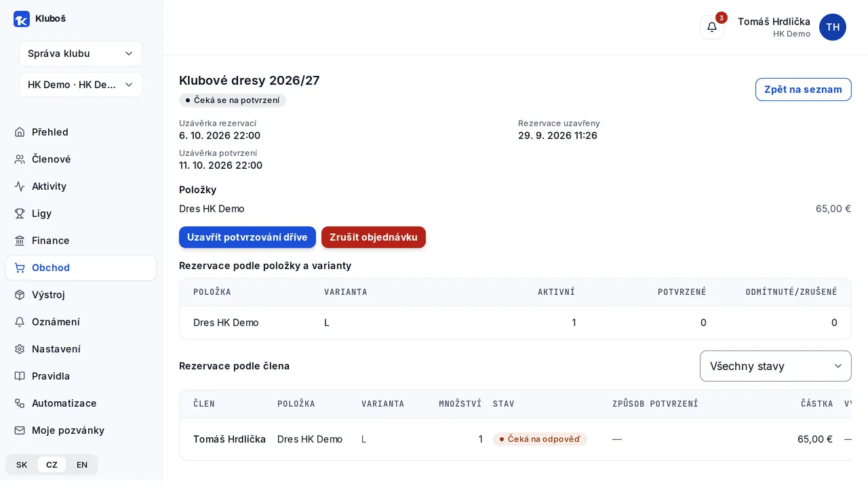868x488 pixels.
Task: Click the Oznámení bell icon in sidebar
Action: coord(20,322)
